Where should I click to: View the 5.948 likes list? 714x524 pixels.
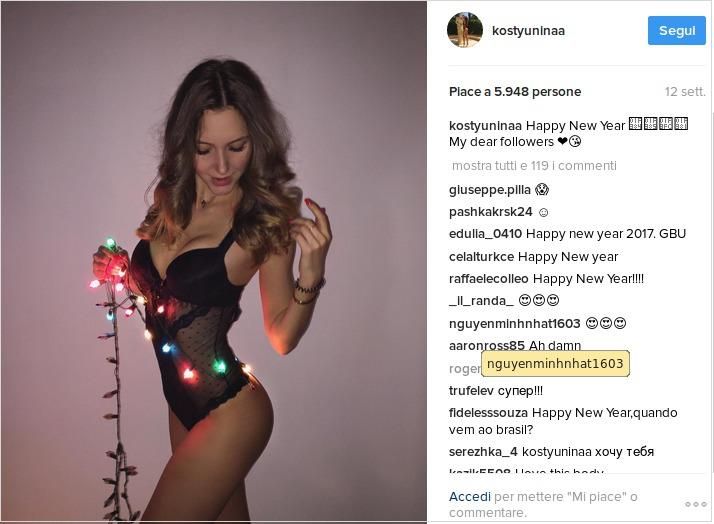(x=515, y=92)
